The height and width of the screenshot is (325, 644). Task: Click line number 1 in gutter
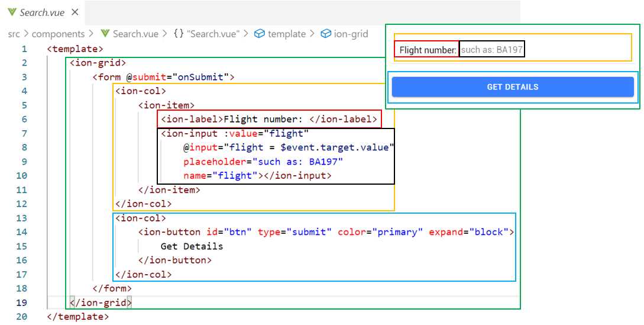click(x=24, y=49)
